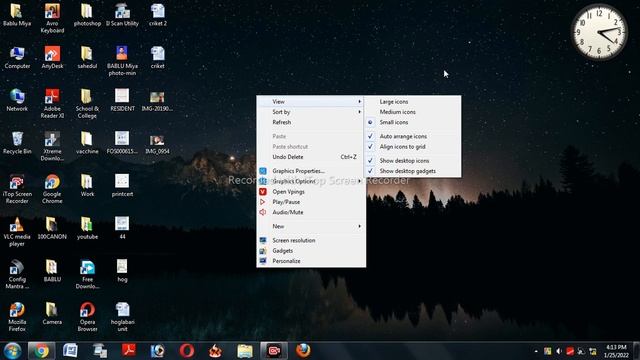Click Refresh in the context menu
640x360 pixels.
point(311,122)
